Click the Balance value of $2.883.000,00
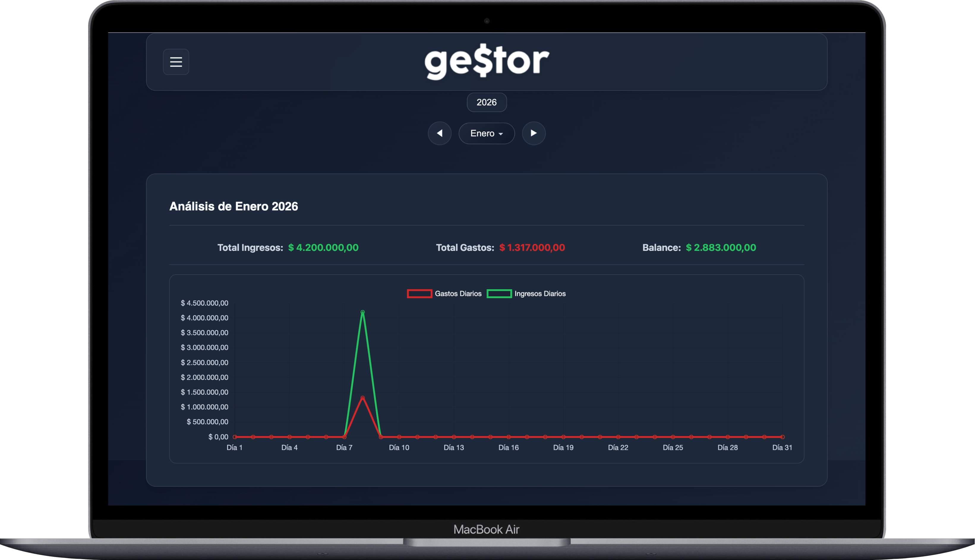 click(x=721, y=248)
